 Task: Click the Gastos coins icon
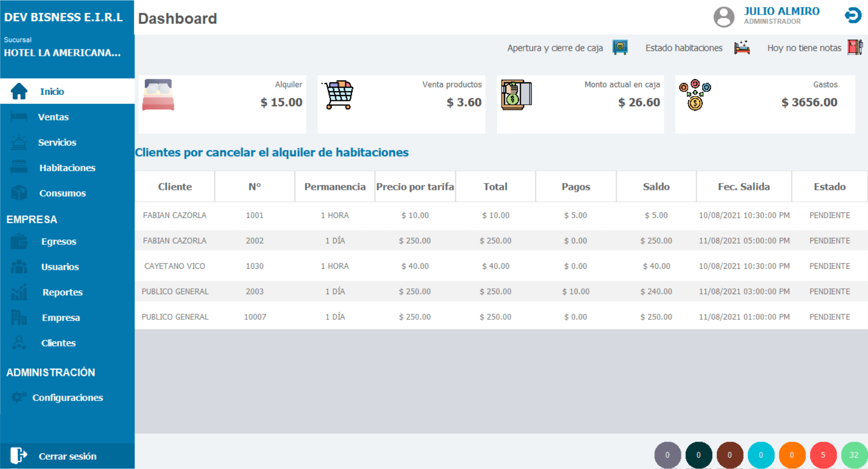(x=695, y=94)
